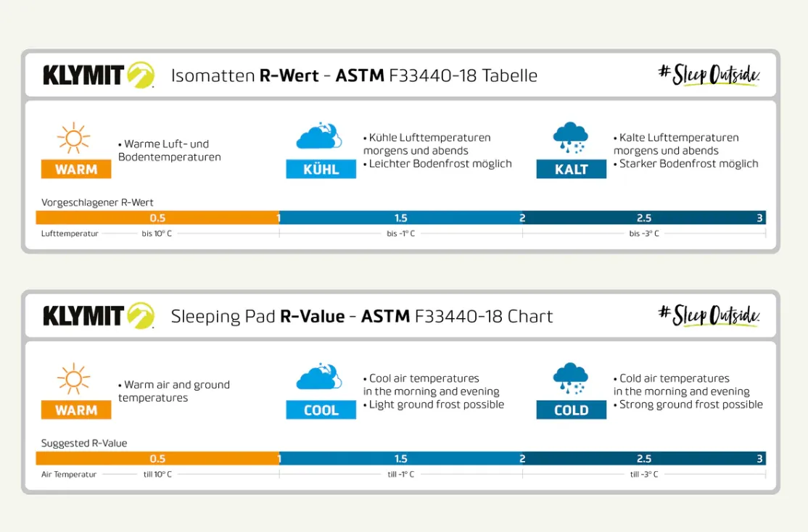Click the 'till -1° C' temperature value

pyautogui.click(x=401, y=474)
